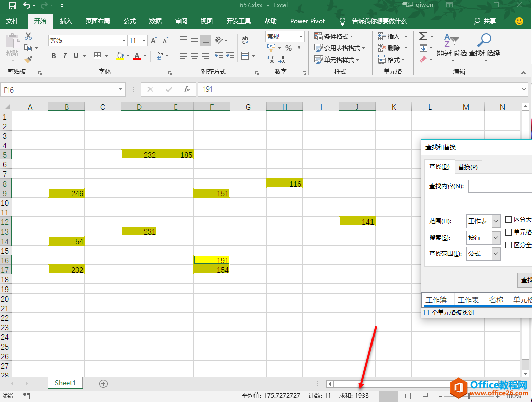This screenshot has width=532, height=402.
Task: Select the Sheet1 tab
Action: tap(65, 383)
